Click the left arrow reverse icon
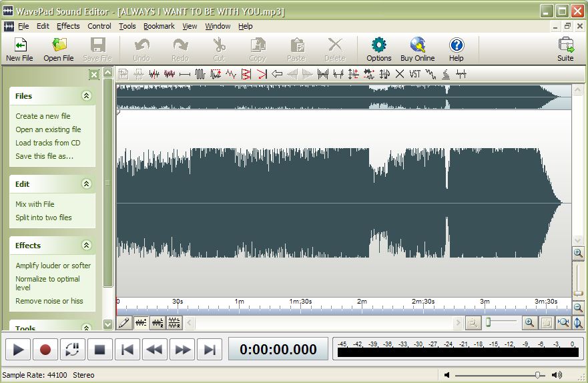 [x=277, y=74]
